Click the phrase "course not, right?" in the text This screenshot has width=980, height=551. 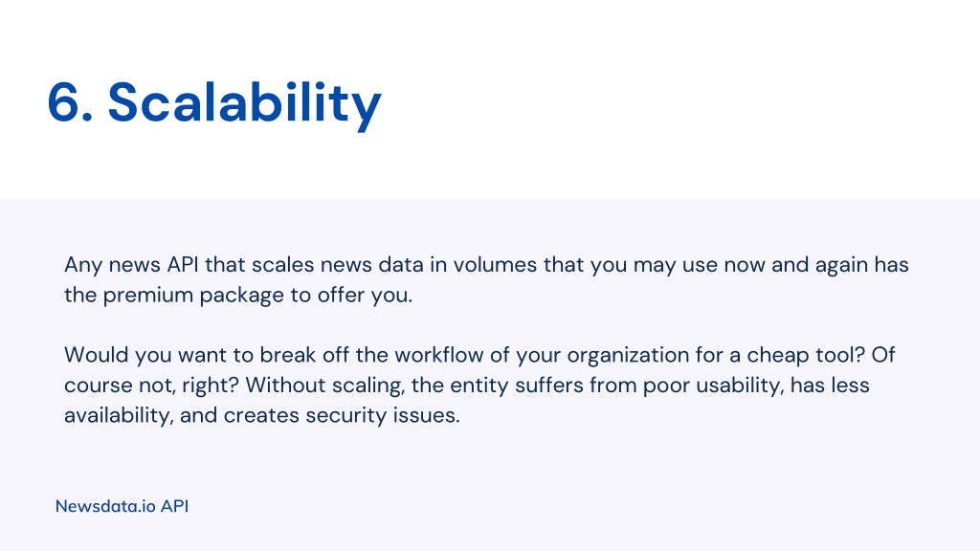coord(151,386)
